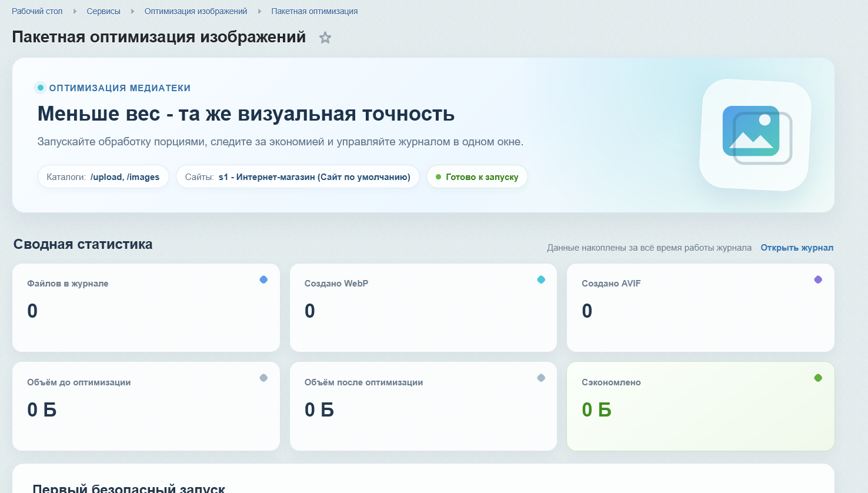868x493 pixels.
Task: Select the Сэкономлено card
Action: point(700,407)
